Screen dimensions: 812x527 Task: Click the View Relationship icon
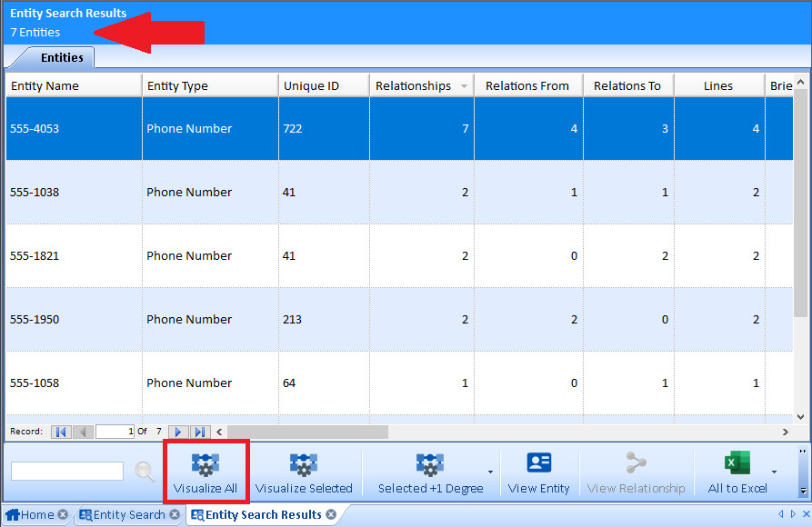pos(636,473)
